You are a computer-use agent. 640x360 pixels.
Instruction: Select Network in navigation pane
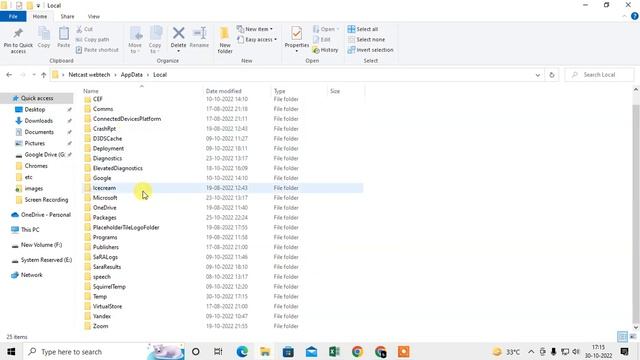[x=31, y=275]
